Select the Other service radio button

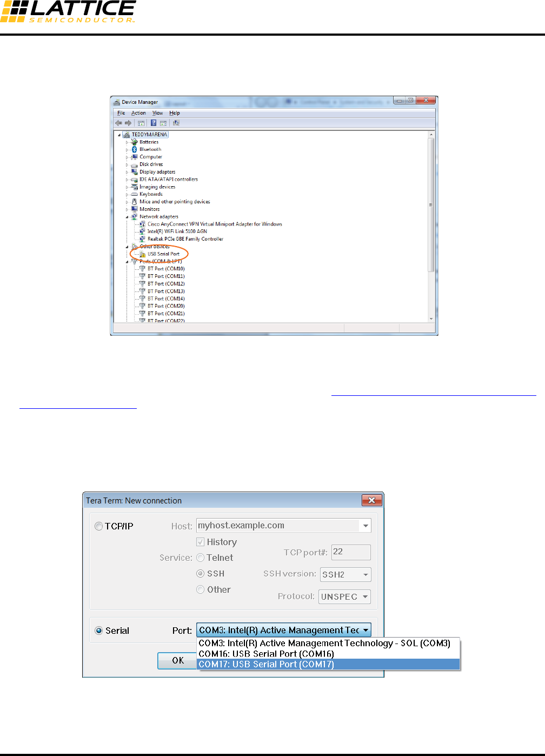coord(201,589)
